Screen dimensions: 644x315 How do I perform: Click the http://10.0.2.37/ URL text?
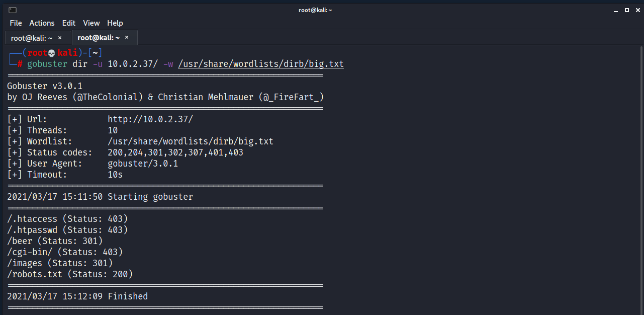[x=150, y=119]
